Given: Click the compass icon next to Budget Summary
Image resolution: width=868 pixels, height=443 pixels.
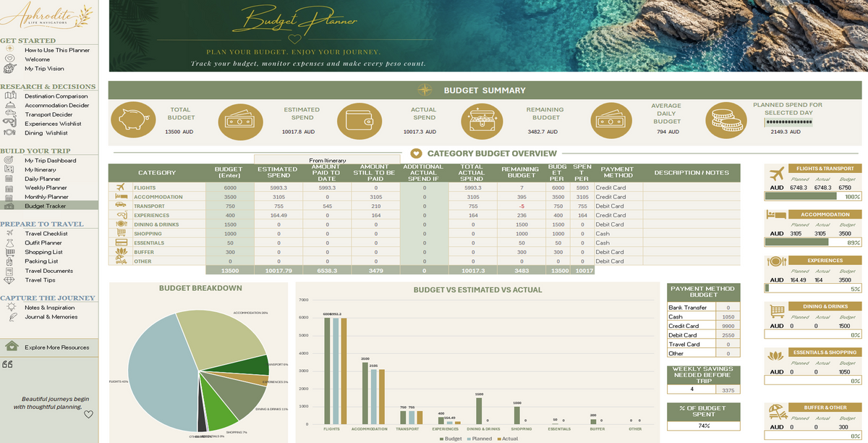Looking at the screenshot, I should coord(425,90).
